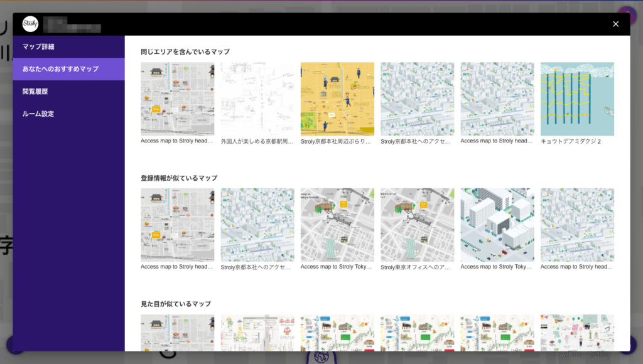Open the 閲覧履歴 sidebar item
Screen dimensions: 643x364
(35, 92)
